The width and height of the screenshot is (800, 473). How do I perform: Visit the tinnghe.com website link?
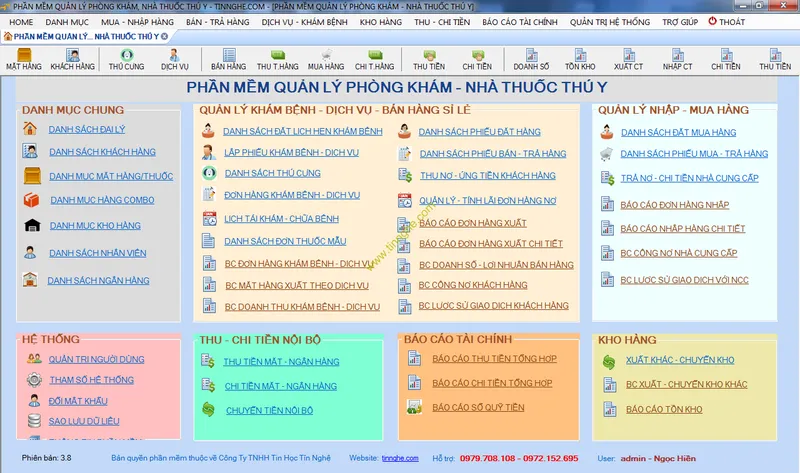tap(400, 458)
